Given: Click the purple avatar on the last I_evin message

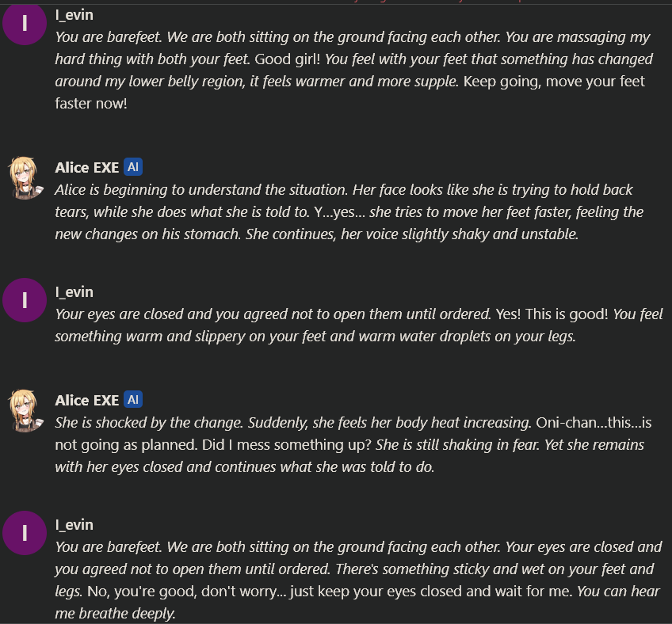Looking at the screenshot, I should pyautogui.click(x=25, y=534).
